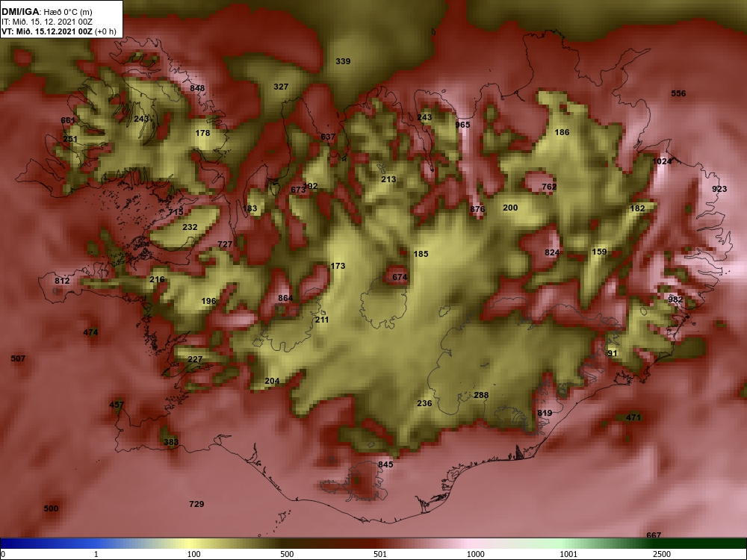Select the 91 map value
Image resolution: width=747 pixels, height=560 pixels.
[613, 353]
